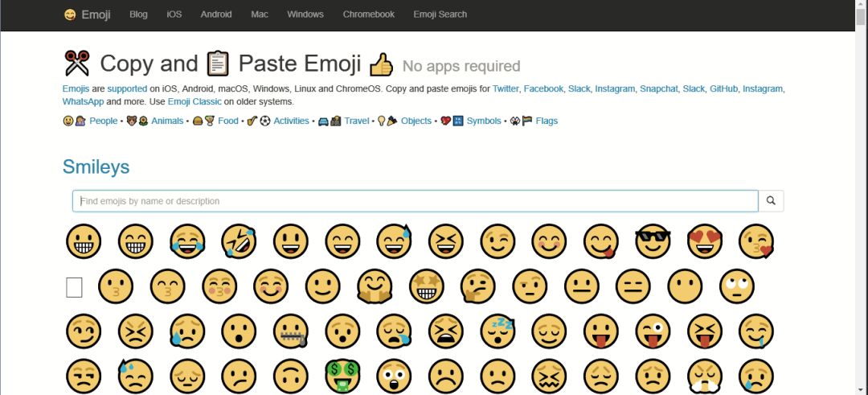Image resolution: width=868 pixels, height=395 pixels.
Task: Open the Emoji home logo in navbar
Action: coord(87,15)
